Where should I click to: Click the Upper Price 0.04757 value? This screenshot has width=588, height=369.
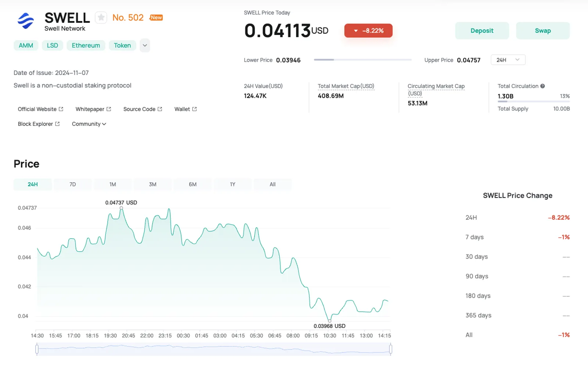[469, 60]
